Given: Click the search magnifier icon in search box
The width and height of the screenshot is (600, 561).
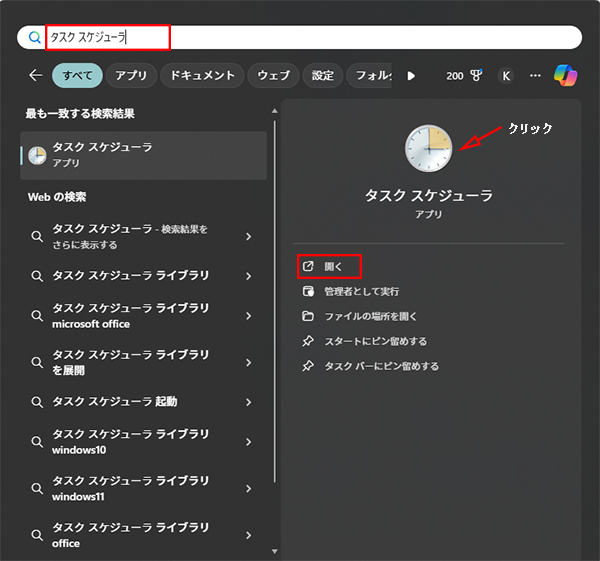Looking at the screenshot, I should tap(35, 37).
